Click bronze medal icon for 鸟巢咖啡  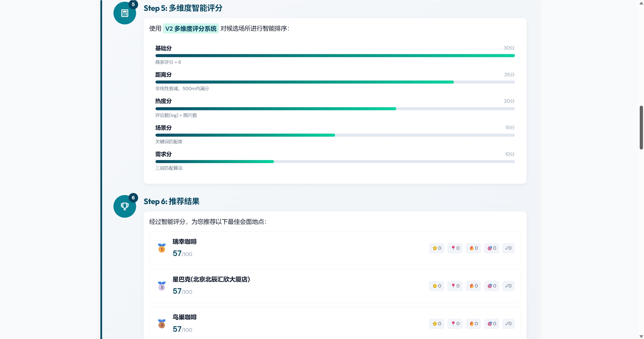coord(162,324)
